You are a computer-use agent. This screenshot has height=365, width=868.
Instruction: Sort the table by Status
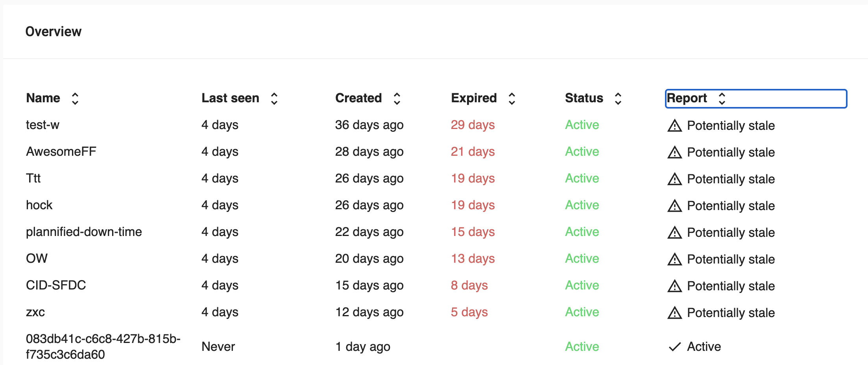618,98
